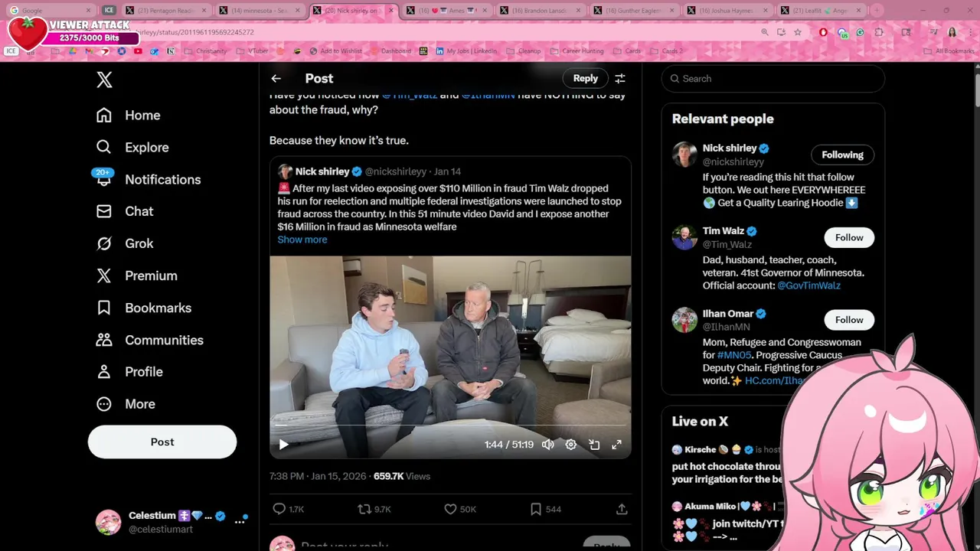Toggle picture-in-picture on video

click(x=594, y=445)
